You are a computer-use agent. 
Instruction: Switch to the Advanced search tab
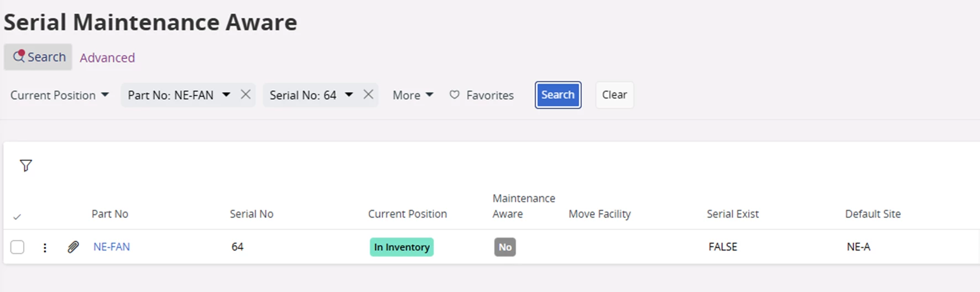tap(107, 58)
